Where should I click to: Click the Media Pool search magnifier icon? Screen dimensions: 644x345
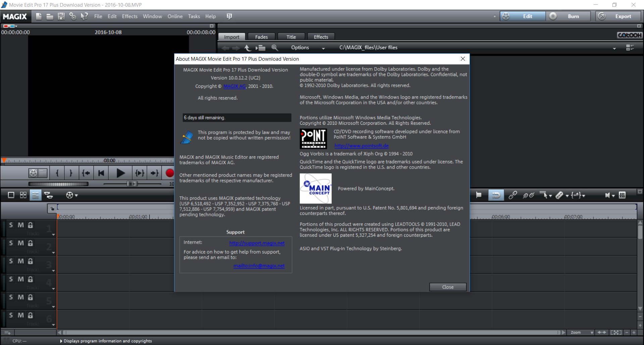point(275,48)
